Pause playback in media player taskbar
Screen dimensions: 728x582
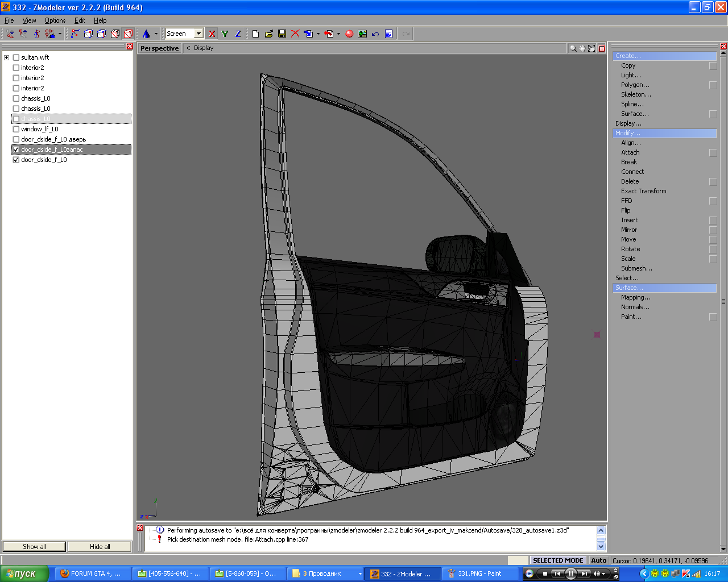(x=571, y=573)
